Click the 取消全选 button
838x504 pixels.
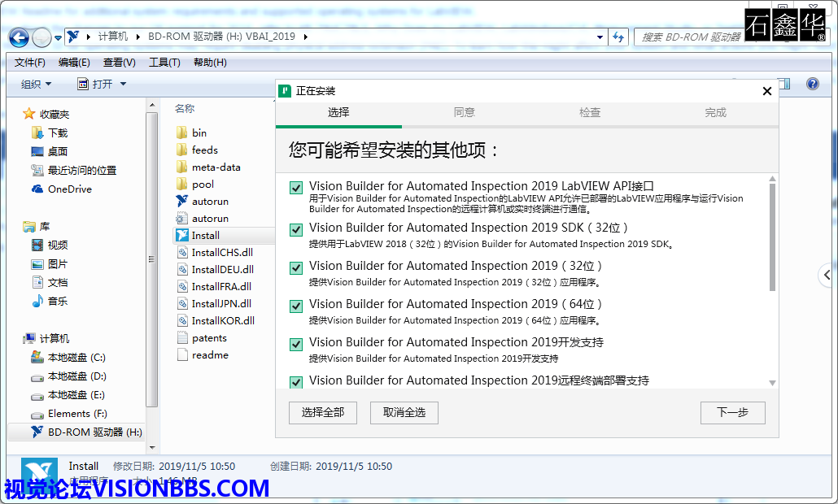tap(404, 413)
